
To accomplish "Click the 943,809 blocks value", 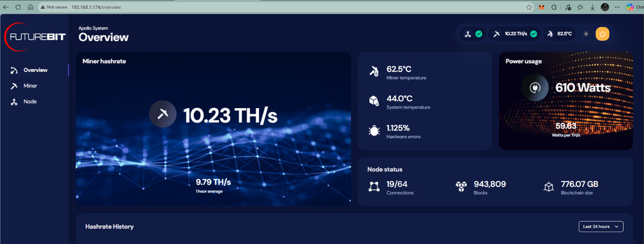I will coord(489,184).
